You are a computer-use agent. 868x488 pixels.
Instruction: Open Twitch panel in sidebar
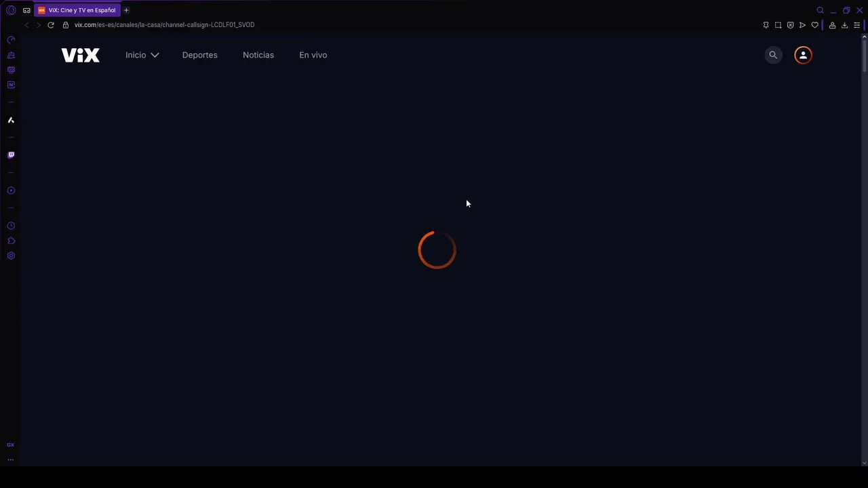point(11,155)
